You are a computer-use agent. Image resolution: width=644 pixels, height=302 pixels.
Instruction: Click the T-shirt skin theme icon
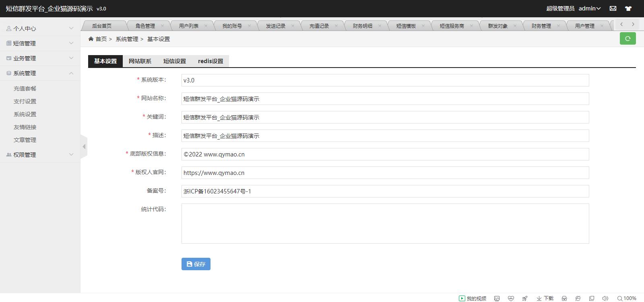click(628, 8)
